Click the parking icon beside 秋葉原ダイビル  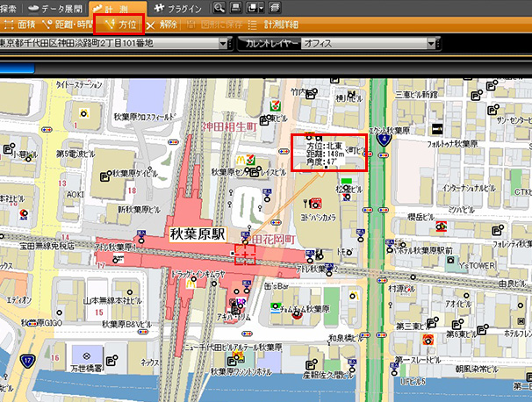point(105,176)
